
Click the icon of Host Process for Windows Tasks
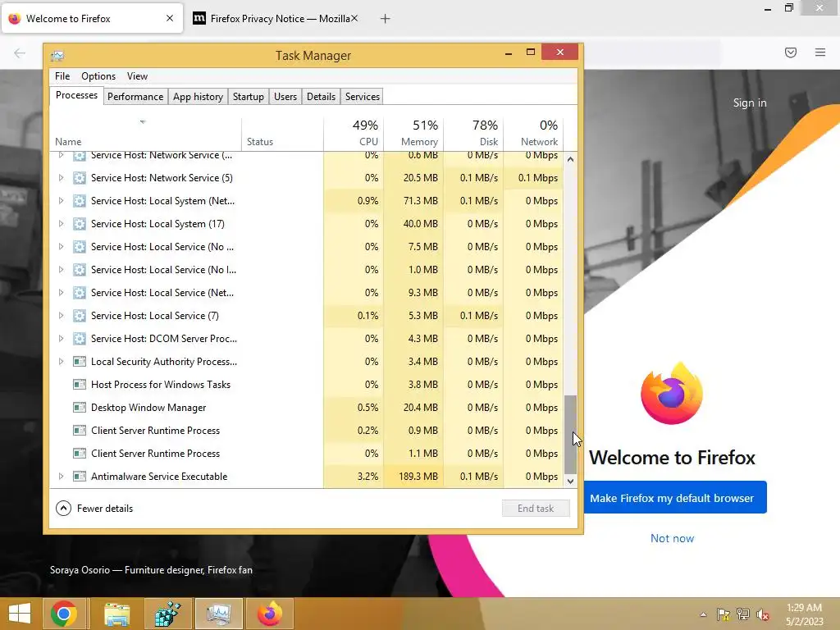pyautogui.click(x=80, y=385)
